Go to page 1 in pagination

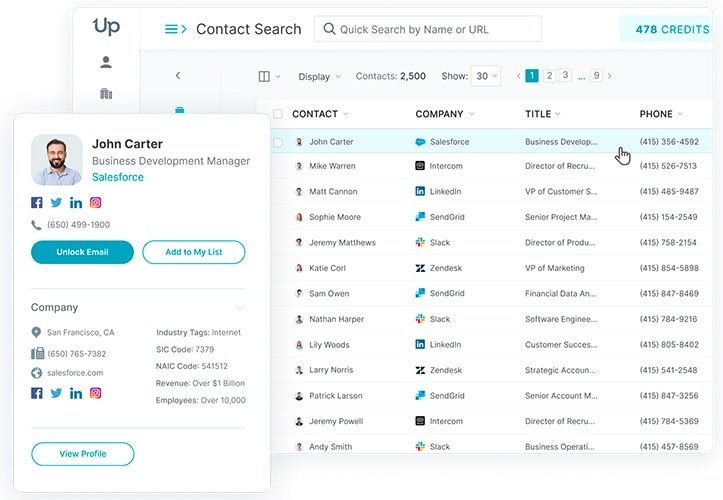pyautogui.click(x=532, y=76)
